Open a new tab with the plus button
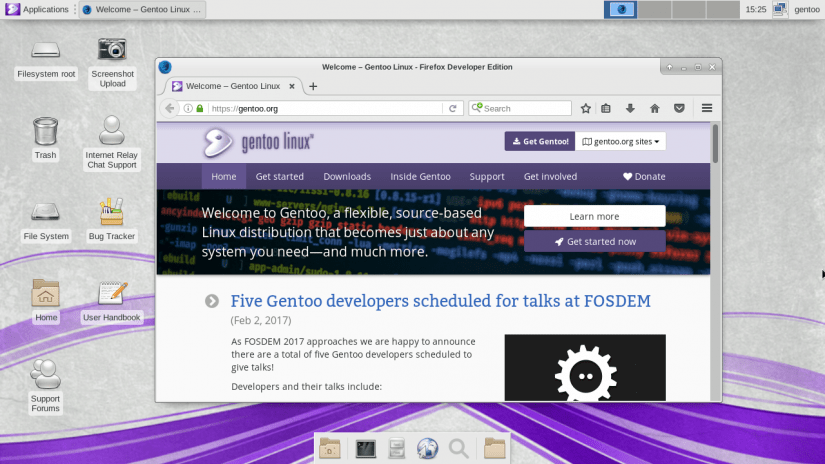Image resolution: width=825 pixels, height=464 pixels. [313, 86]
